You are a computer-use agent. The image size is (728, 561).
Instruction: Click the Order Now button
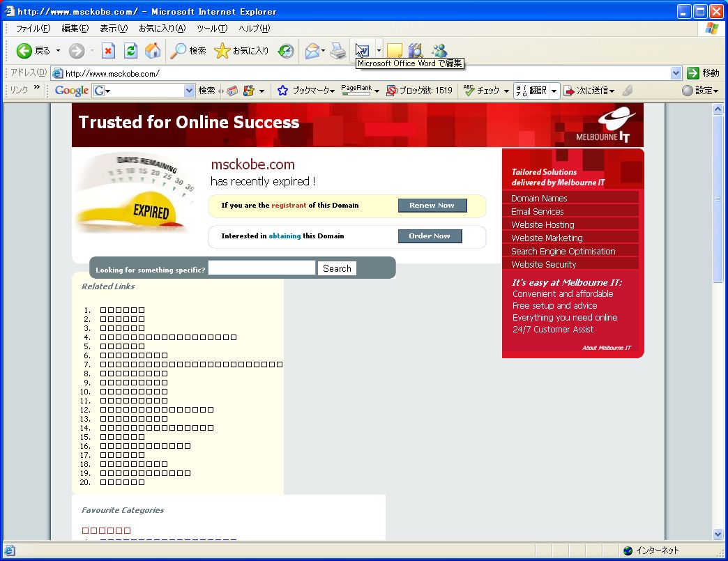430,236
